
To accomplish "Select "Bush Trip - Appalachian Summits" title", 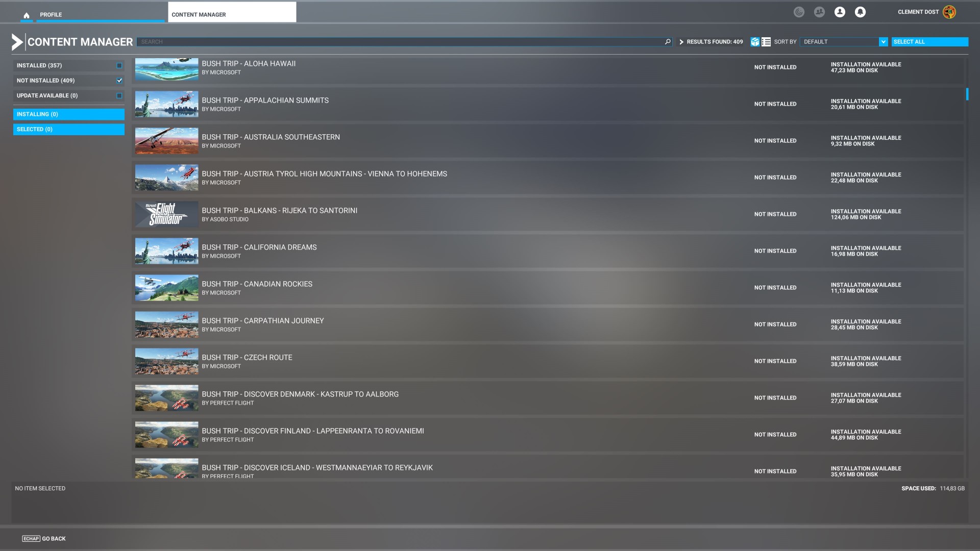I will 265,101.
